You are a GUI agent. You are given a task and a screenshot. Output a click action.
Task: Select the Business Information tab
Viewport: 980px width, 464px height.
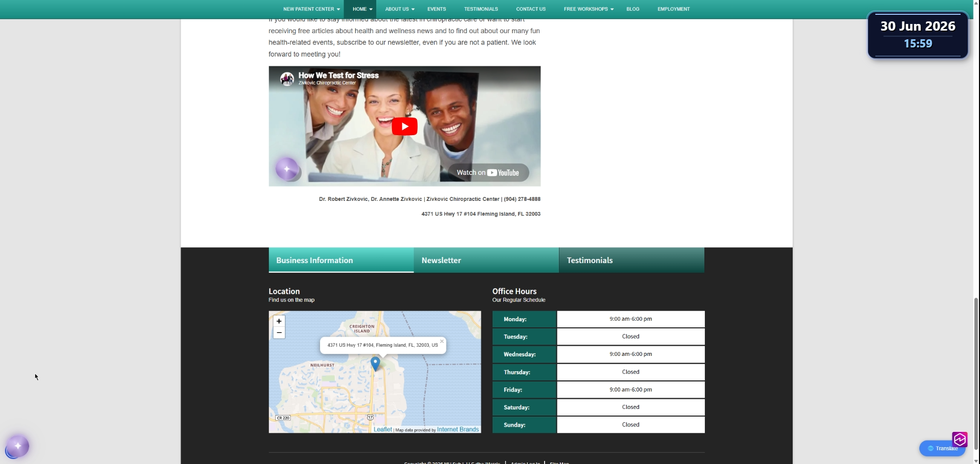[341, 260]
